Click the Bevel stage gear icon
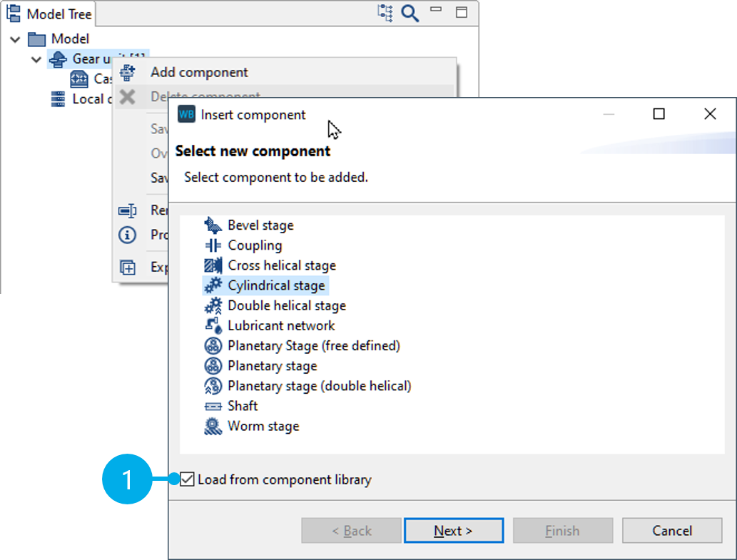The height and width of the screenshot is (560, 737). pos(213,225)
